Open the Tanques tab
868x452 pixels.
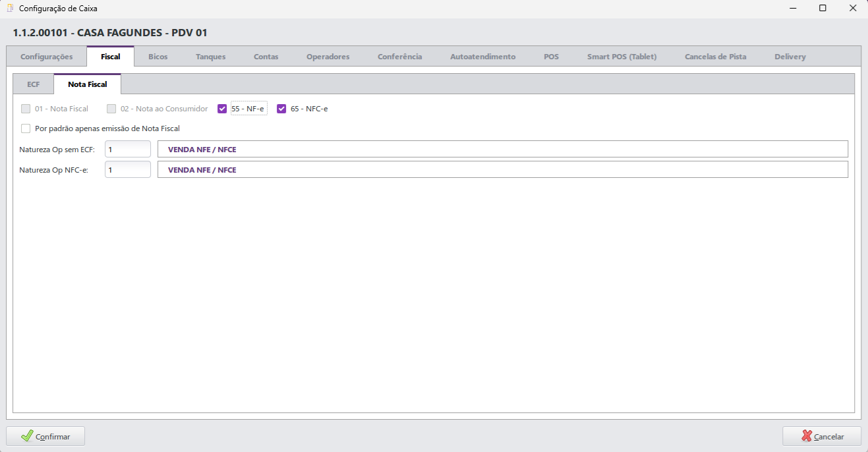tap(211, 57)
